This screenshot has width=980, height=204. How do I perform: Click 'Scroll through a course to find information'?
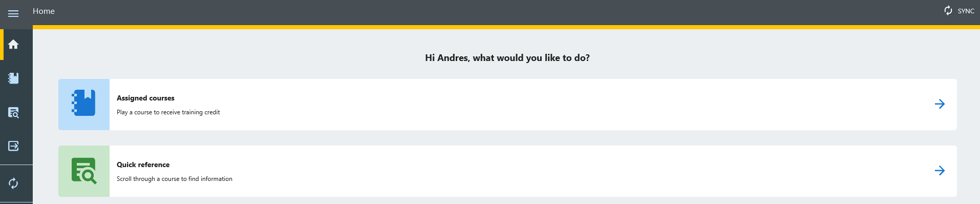(174, 179)
